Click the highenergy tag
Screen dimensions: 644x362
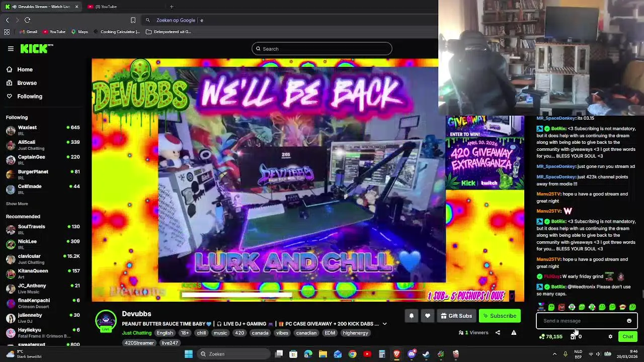pos(355,333)
